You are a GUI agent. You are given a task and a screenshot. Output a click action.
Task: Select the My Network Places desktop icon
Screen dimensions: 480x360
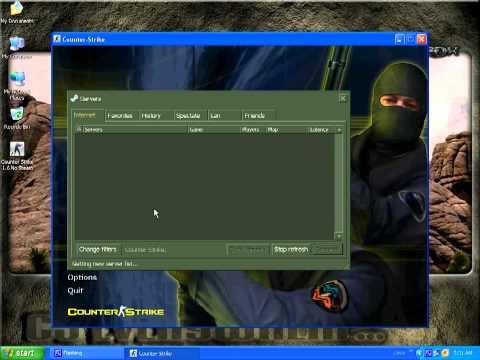17,86
